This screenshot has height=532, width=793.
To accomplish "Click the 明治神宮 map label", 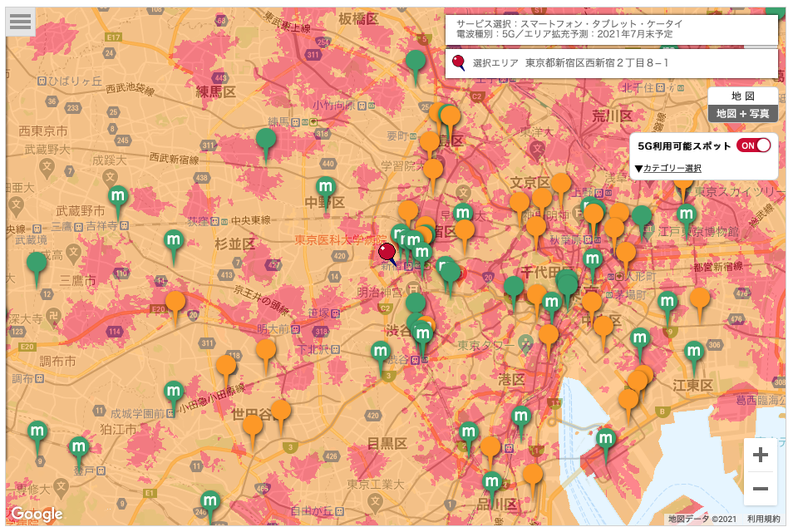I will point(379,292).
